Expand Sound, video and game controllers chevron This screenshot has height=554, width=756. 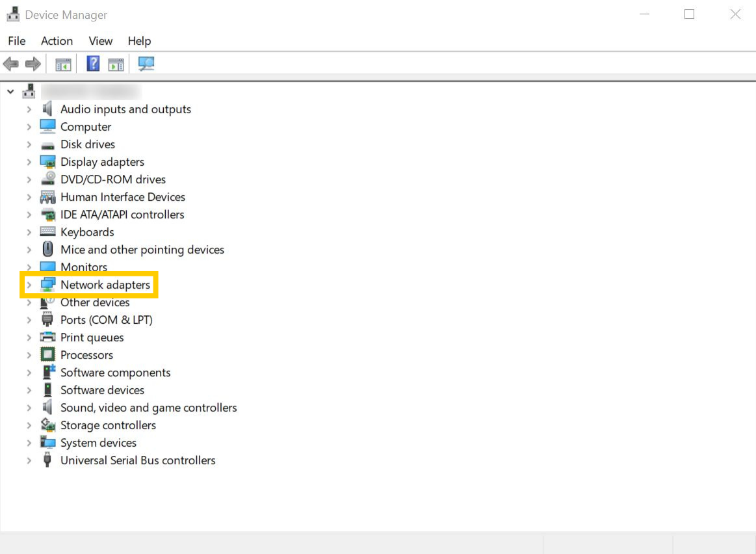coord(29,408)
